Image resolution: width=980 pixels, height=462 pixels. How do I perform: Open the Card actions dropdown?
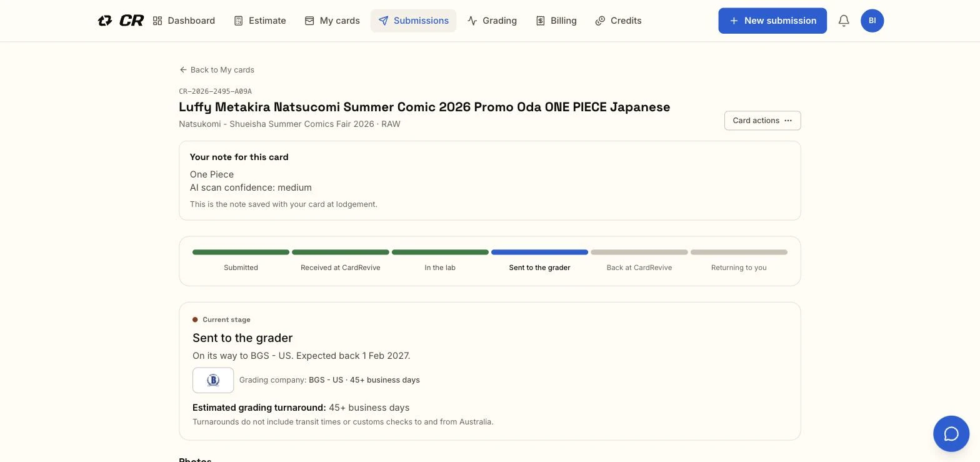(x=762, y=121)
